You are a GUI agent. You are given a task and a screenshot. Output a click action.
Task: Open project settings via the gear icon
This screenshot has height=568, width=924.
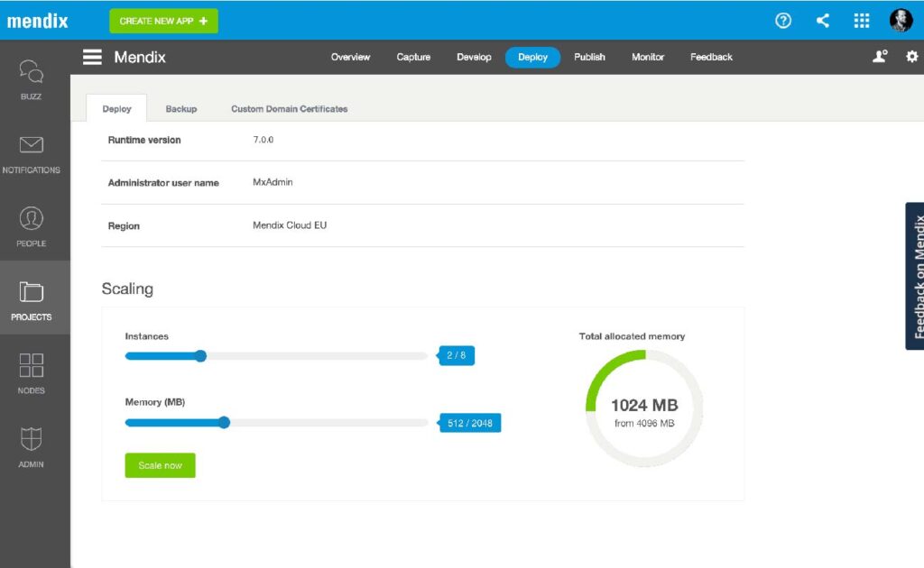(911, 57)
